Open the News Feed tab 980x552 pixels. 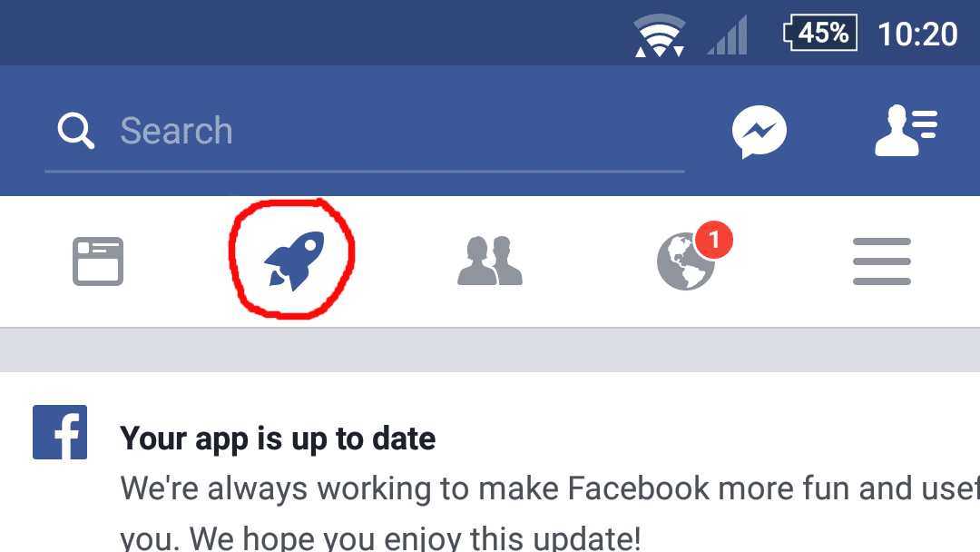(98, 261)
